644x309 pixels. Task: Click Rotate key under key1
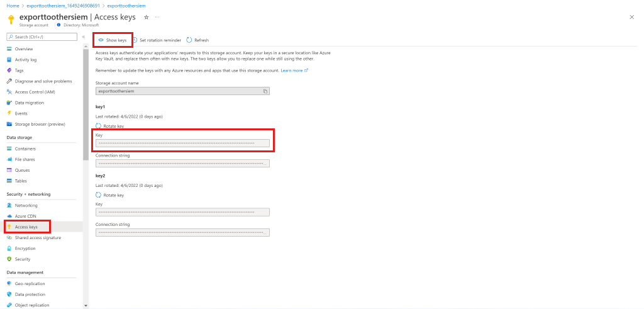coord(109,126)
